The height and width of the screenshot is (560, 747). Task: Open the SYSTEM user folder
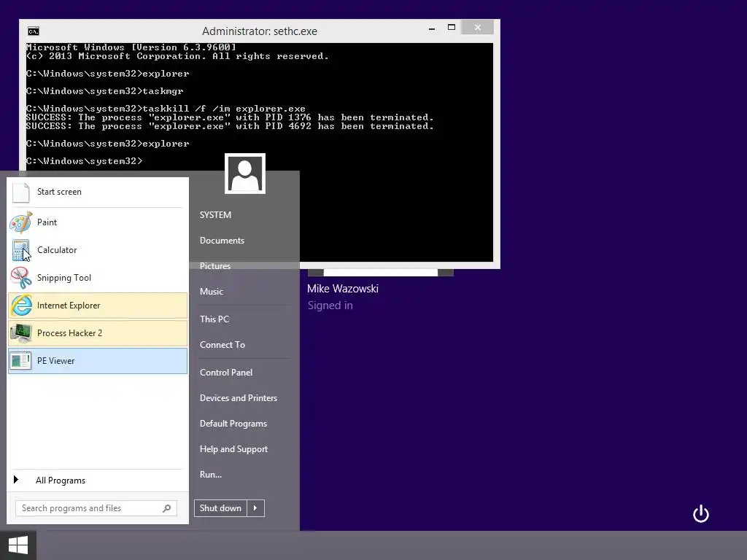[215, 215]
